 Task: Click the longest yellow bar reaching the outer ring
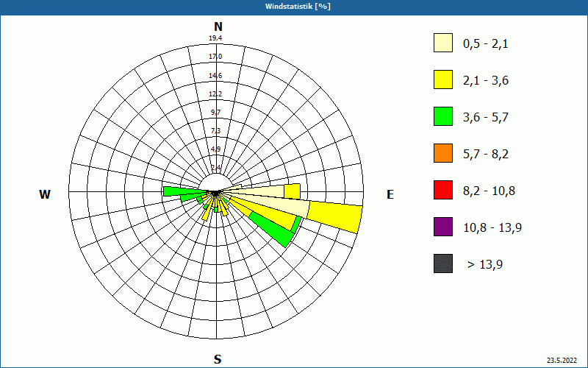[x=335, y=216]
